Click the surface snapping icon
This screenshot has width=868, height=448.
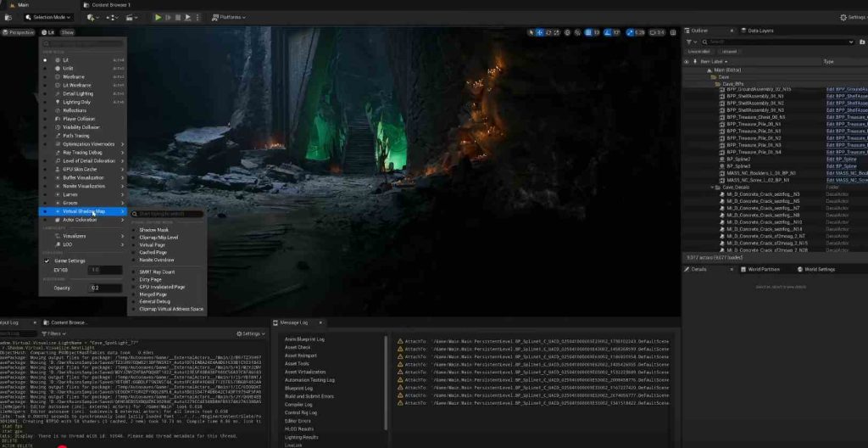(x=577, y=33)
